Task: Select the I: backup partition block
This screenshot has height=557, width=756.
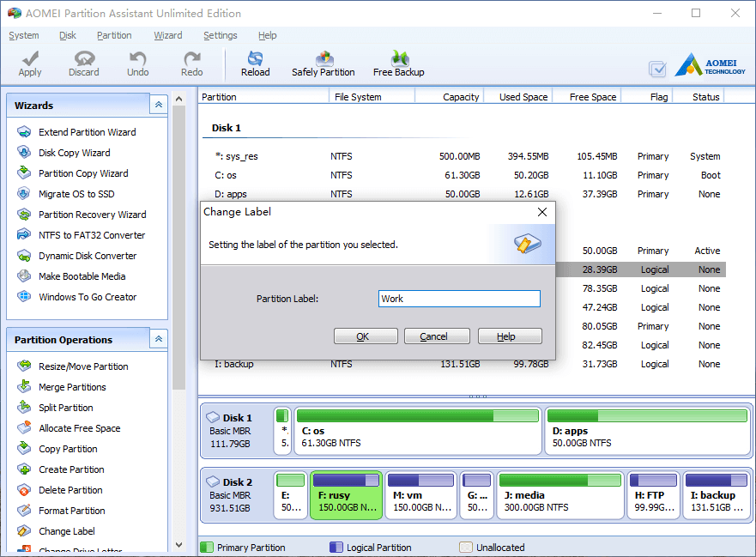Action: pyautogui.click(x=717, y=495)
